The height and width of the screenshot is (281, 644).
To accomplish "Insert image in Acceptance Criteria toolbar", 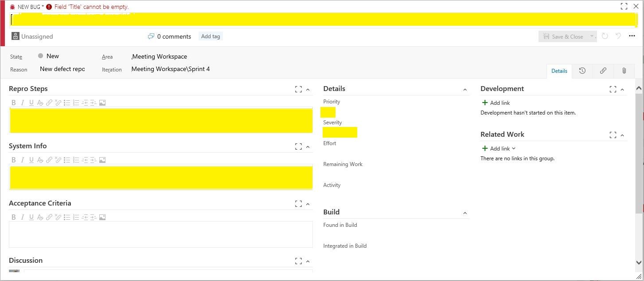I will 102,217.
